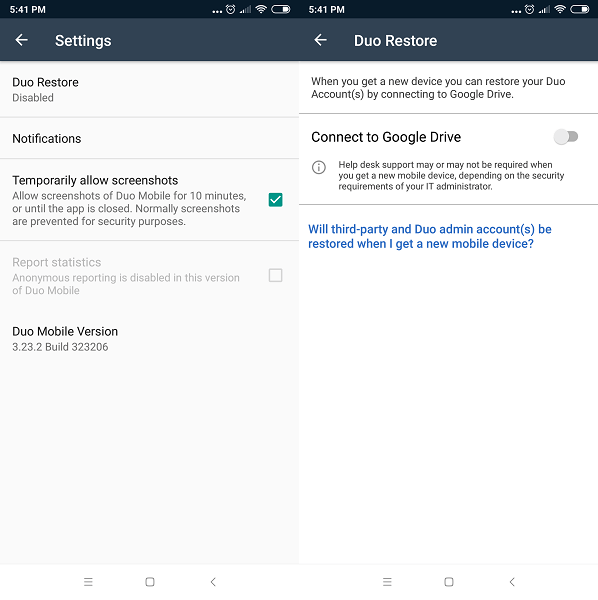Image resolution: width=598 pixels, height=600 pixels.
Task: Tap the 'Report statistics' label
Action: tap(57, 262)
